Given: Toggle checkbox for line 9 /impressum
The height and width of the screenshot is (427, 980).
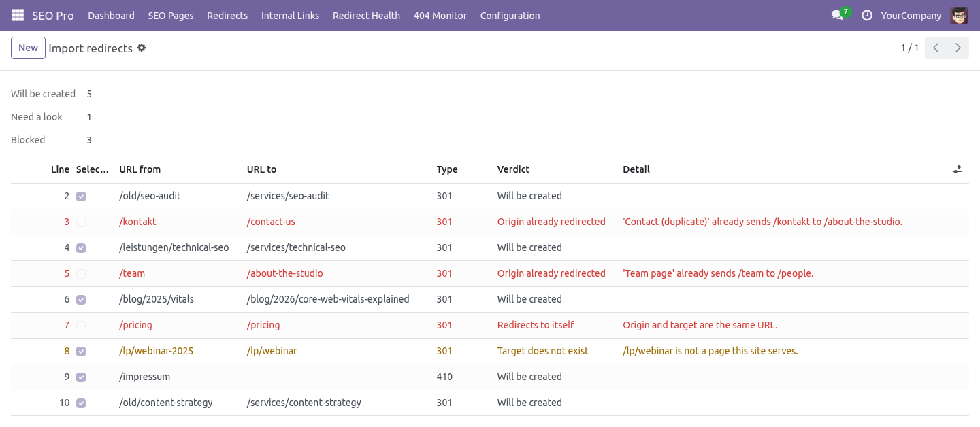Looking at the screenshot, I should coord(81,377).
